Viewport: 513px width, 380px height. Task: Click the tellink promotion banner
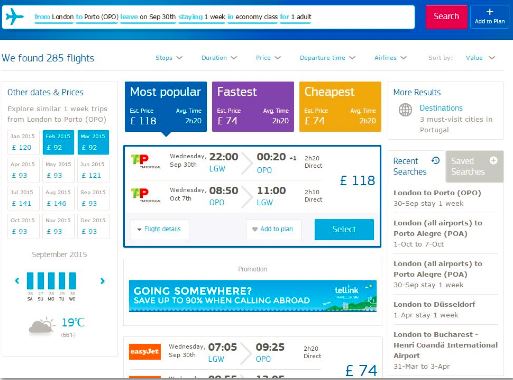tap(253, 296)
